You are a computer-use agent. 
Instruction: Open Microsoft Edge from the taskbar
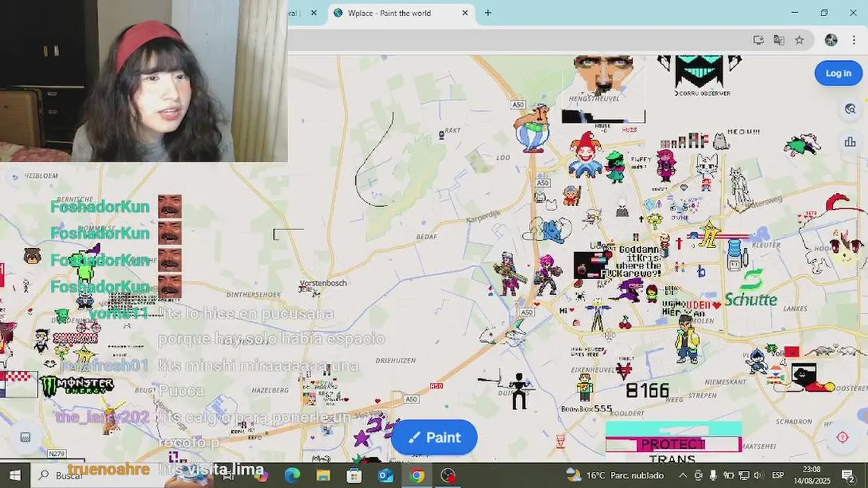click(x=292, y=475)
